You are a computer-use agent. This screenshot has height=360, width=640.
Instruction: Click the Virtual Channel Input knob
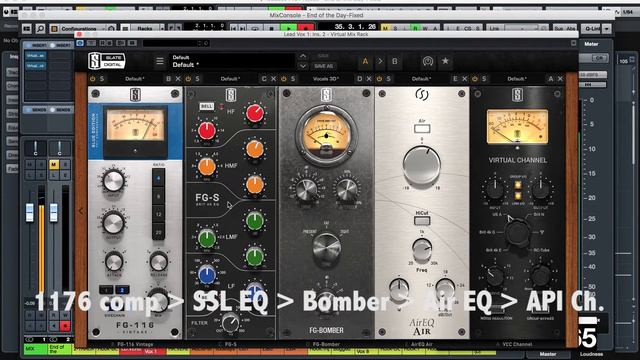pyautogui.click(x=495, y=189)
